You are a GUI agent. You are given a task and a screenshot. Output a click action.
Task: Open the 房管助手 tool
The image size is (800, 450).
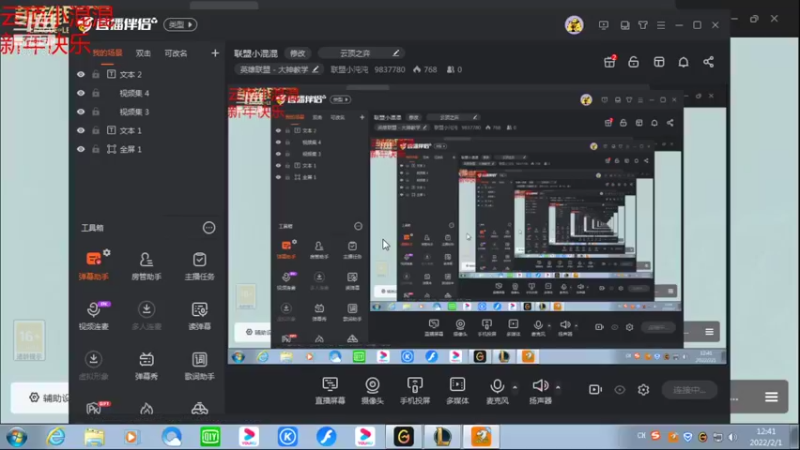point(146,265)
